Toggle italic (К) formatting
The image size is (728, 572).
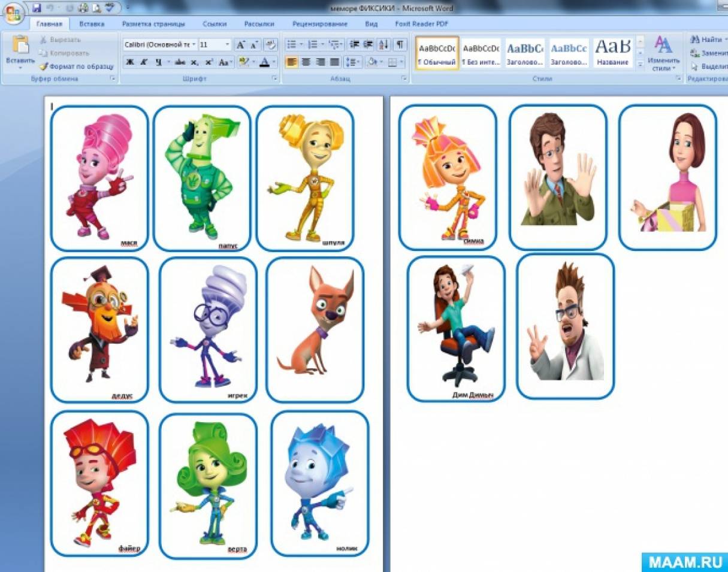[144, 62]
